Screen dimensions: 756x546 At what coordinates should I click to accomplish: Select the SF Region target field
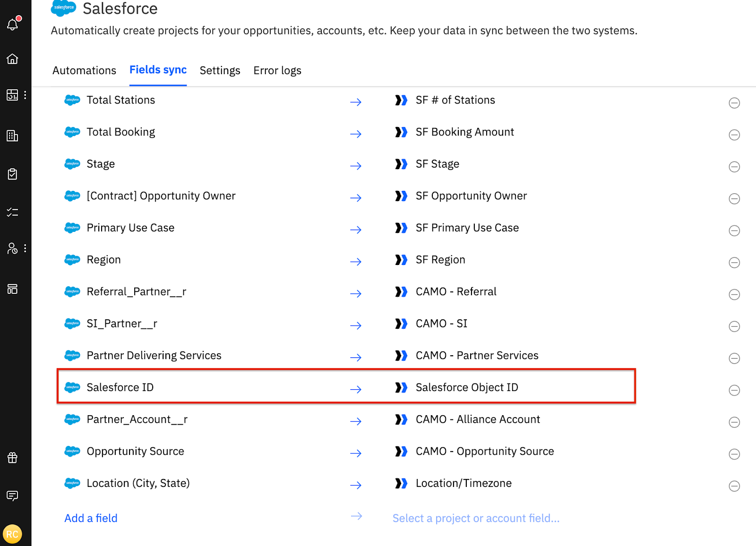tap(440, 260)
